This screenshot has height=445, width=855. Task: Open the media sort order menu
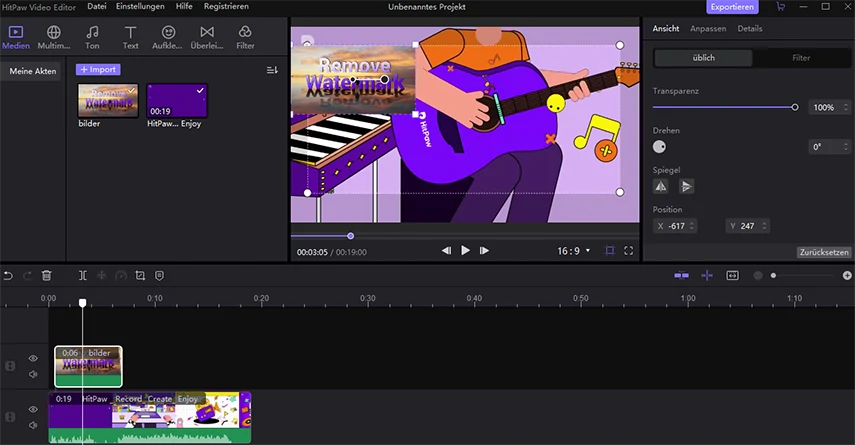tap(272, 70)
